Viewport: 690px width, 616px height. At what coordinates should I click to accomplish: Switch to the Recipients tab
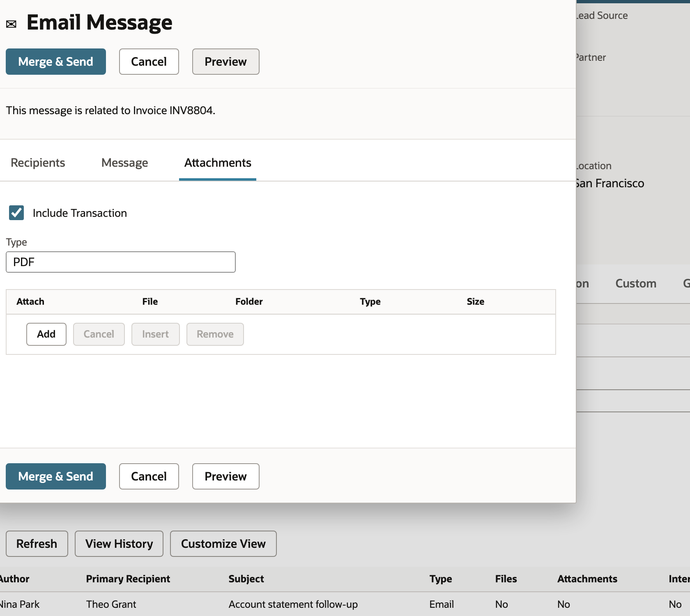[x=38, y=163]
